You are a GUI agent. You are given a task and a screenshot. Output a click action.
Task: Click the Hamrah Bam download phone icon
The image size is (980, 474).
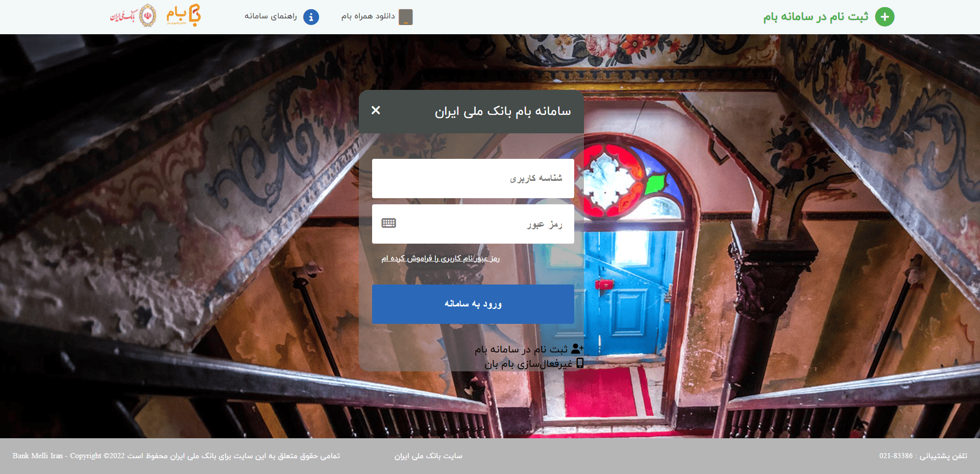(x=405, y=17)
